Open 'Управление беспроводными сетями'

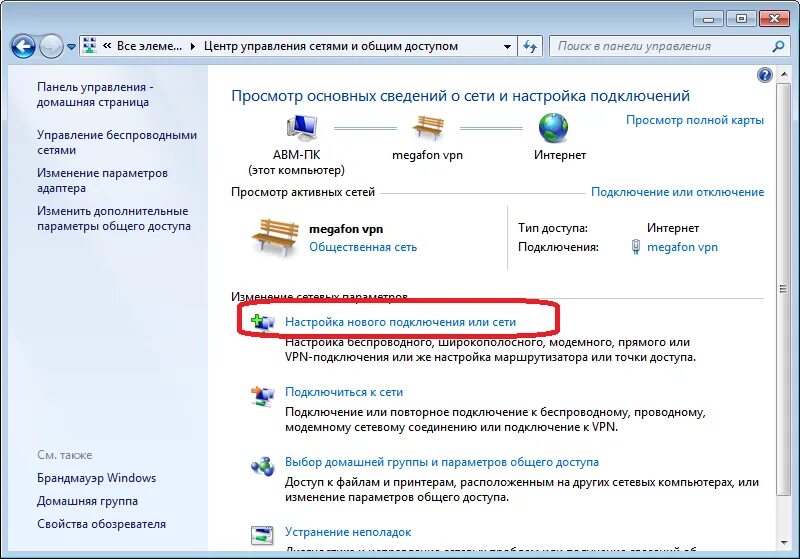point(117,142)
